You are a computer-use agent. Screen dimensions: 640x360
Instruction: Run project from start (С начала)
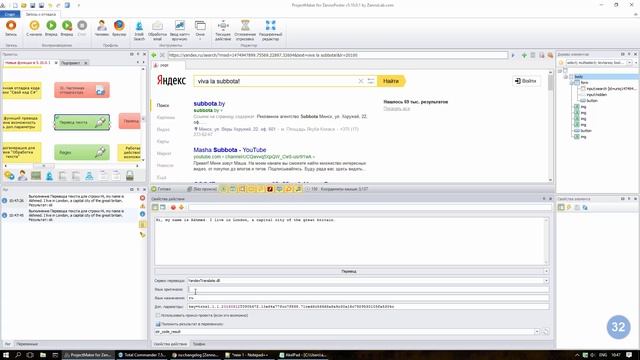(34, 28)
